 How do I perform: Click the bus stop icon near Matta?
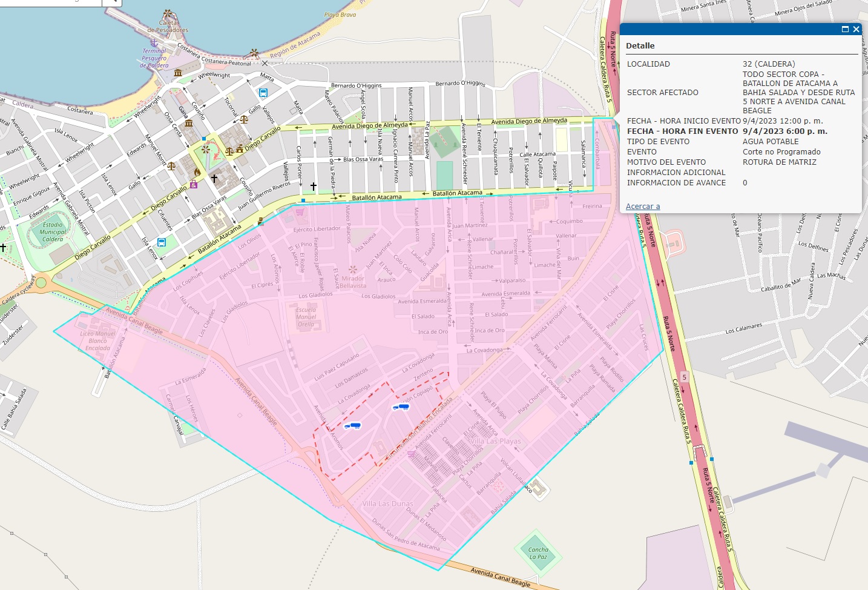[263, 93]
